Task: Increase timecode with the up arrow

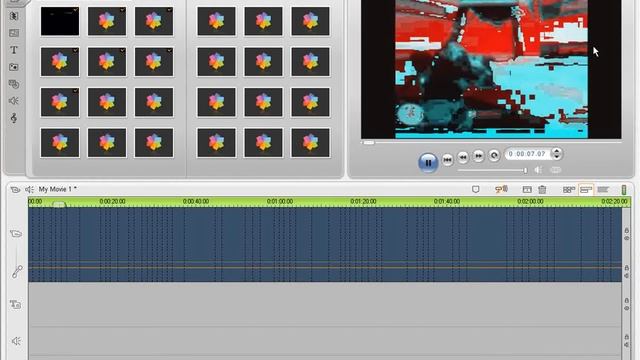Action: (556, 151)
